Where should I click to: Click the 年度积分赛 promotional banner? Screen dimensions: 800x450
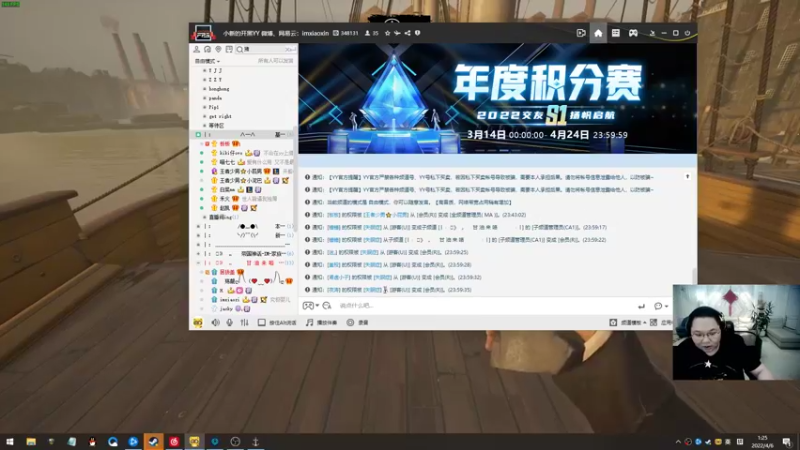coord(497,98)
